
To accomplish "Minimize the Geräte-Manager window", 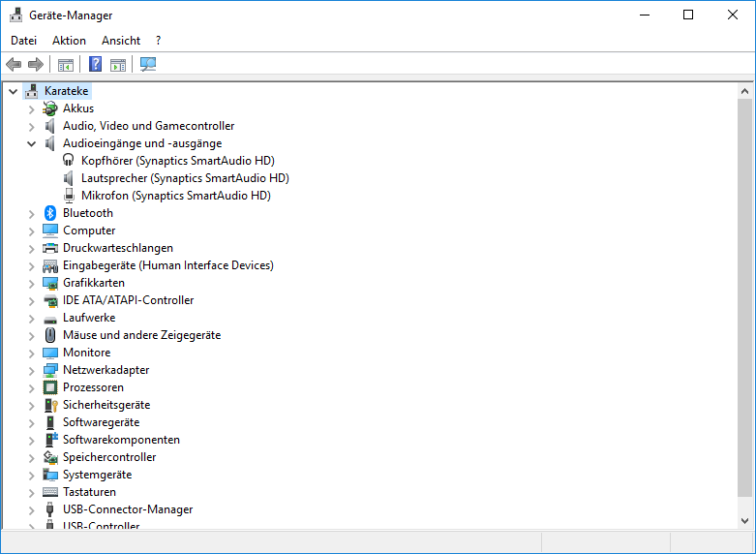I will pyautogui.click(x=645, y=15).
